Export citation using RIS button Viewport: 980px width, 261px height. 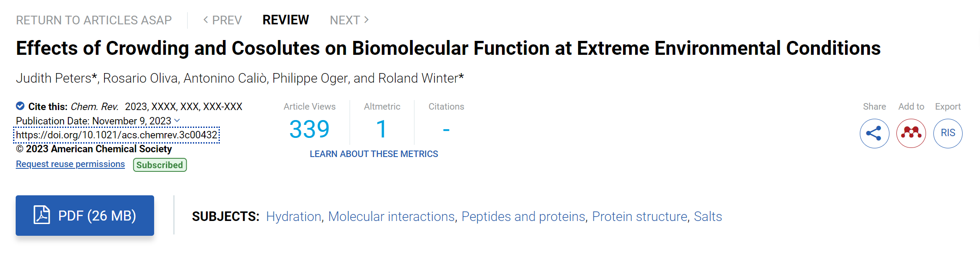[x=948, y=133]
